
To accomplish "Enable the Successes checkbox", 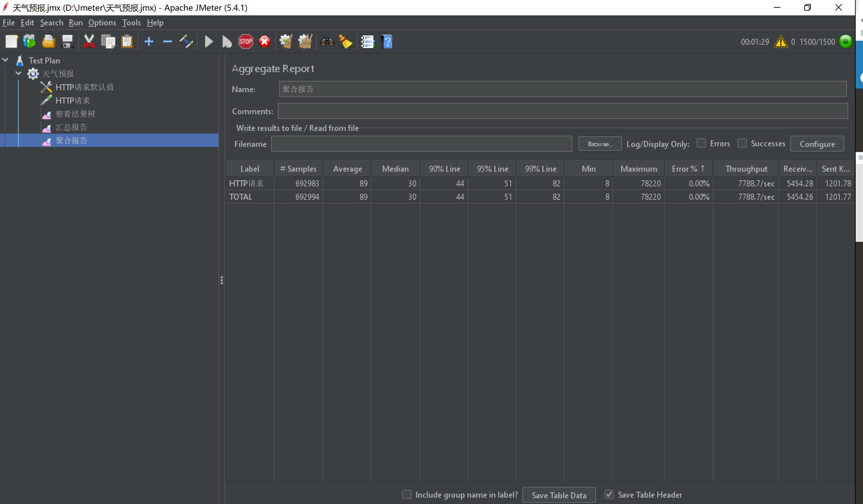I will click(742, 143).
